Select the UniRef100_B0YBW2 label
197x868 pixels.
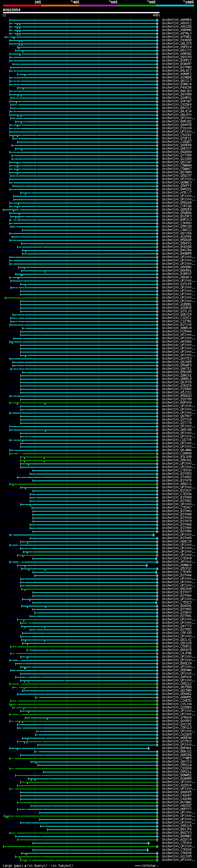176,802
